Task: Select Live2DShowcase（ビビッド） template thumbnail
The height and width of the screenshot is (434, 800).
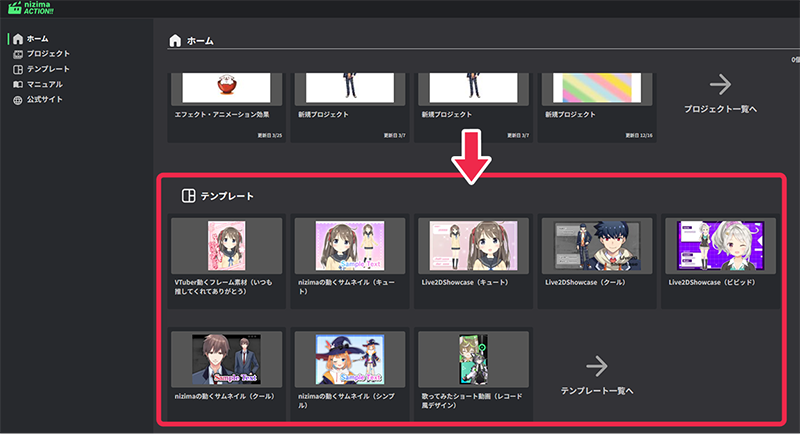Action: click(x=720, y=246)
